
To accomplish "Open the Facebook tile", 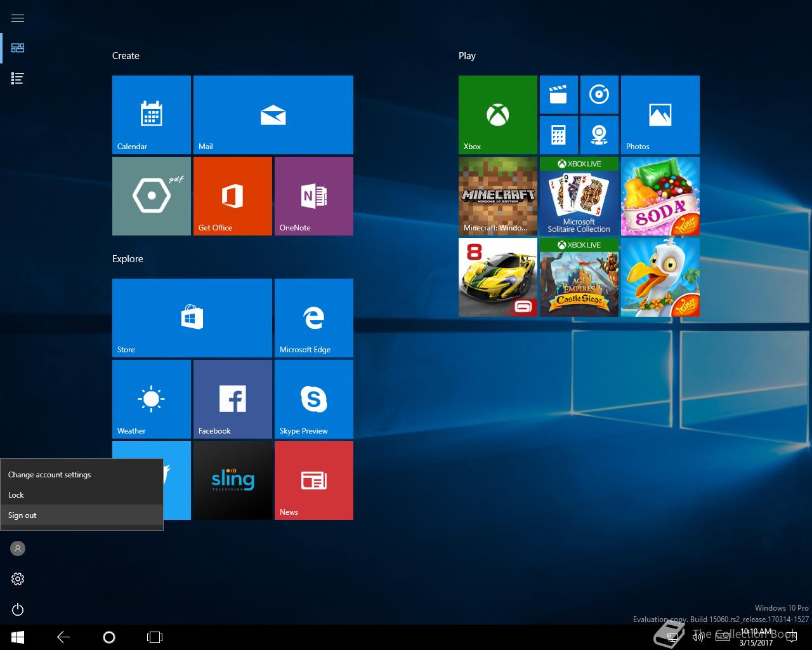I will point(233,399).
